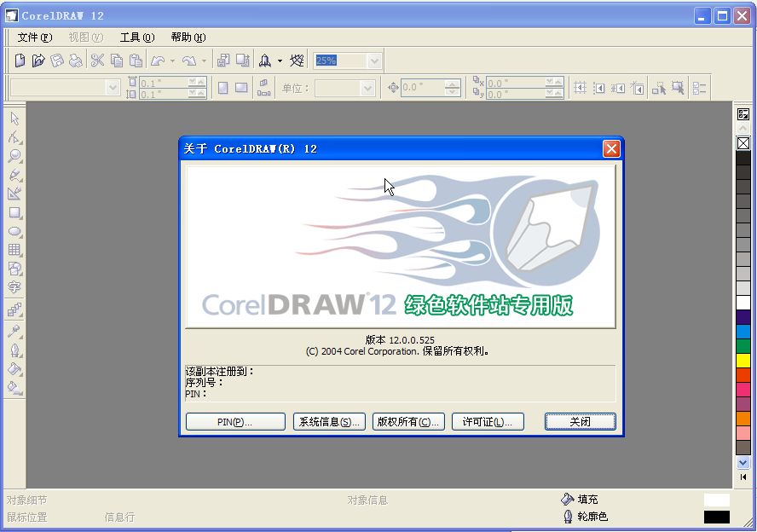Select the Pick tool in the toolbox
This screenshot has height=532, width=757.
(13, 118)
